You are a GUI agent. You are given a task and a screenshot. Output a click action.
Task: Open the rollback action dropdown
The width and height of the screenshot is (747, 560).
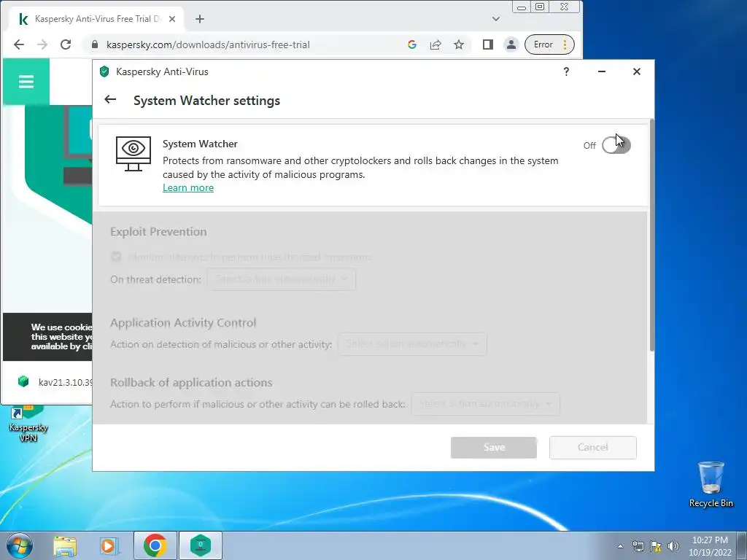[485, 404]
